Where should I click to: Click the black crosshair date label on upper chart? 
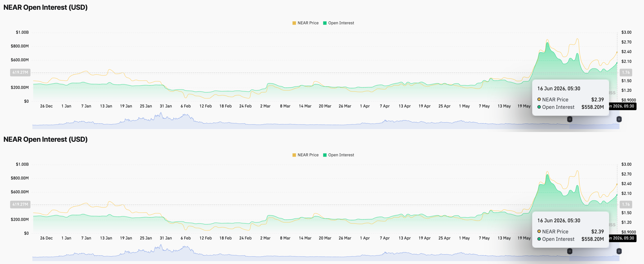tap(623, 106)
